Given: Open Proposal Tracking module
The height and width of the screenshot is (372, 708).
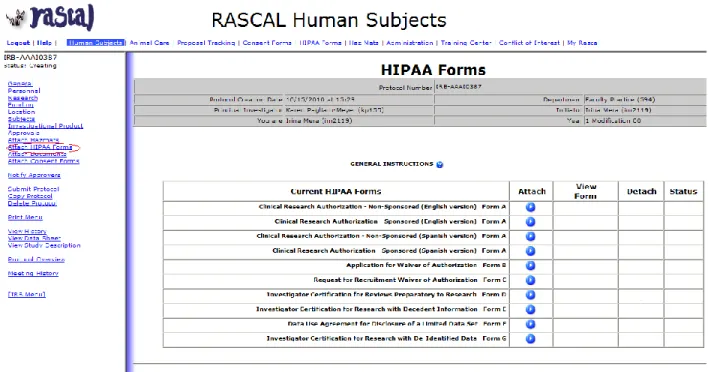Looking at the screenshot, I should pyautogui.click(x=206, y=43).
